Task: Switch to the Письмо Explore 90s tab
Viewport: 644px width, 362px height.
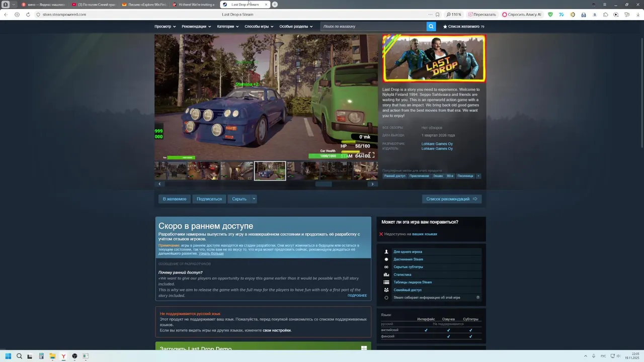Action: coord(144,5)
